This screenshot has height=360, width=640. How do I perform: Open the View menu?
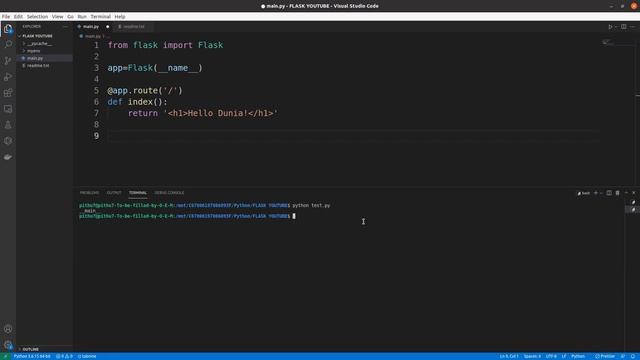click(x=58, y=17)
